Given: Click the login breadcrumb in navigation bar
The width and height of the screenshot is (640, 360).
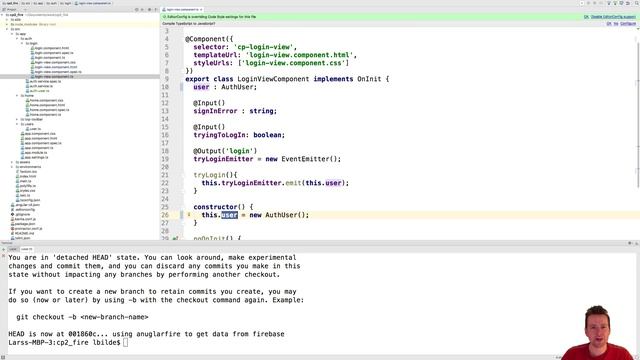Looking at the screenshot, I should coord(65,3).
